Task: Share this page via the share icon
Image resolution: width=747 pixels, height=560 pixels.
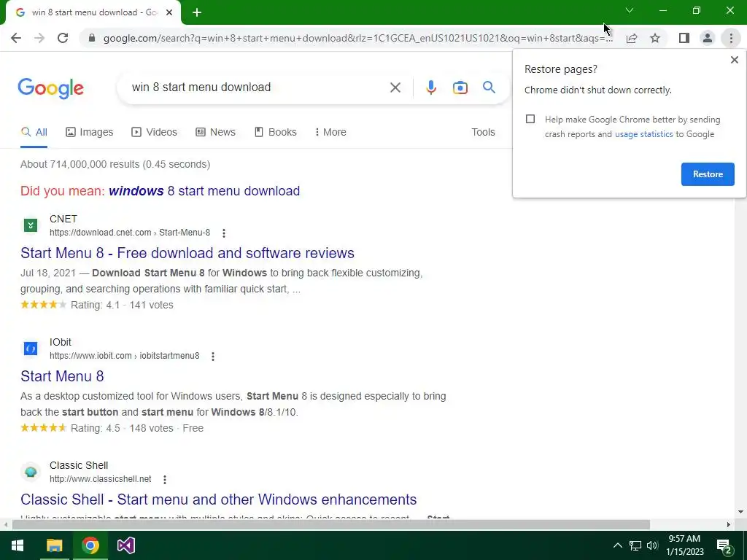Action: tap(632, 38)
